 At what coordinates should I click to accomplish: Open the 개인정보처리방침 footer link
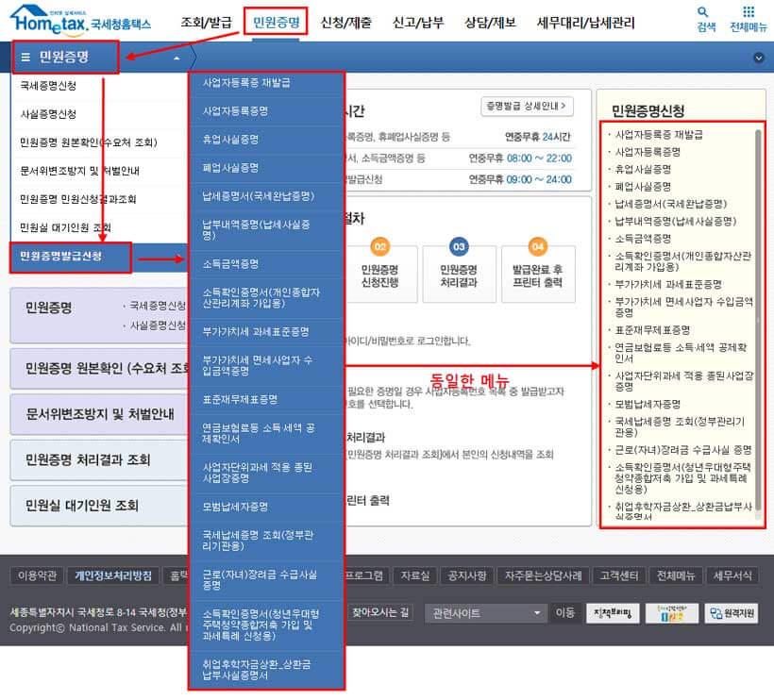(x=112, y=575)
